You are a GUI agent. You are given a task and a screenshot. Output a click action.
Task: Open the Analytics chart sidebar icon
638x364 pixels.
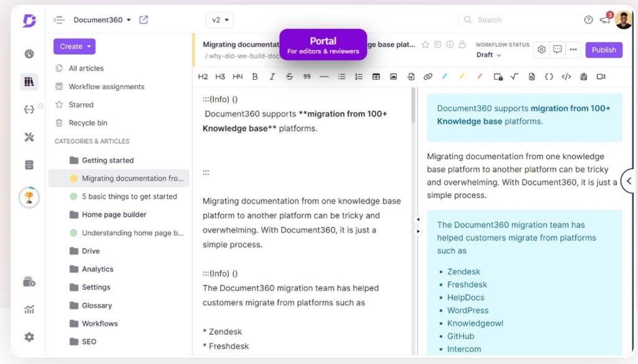(29, 310)
